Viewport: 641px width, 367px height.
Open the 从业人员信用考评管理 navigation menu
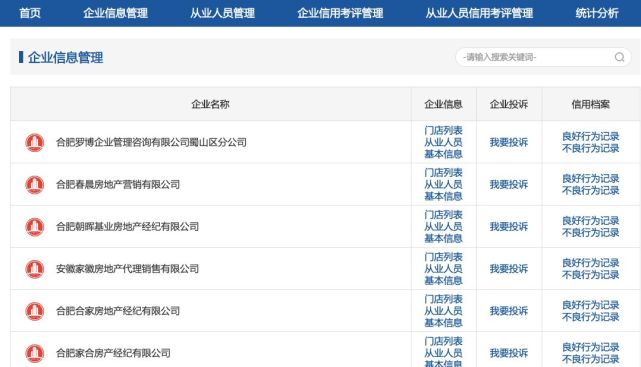(x=479, y=13)
